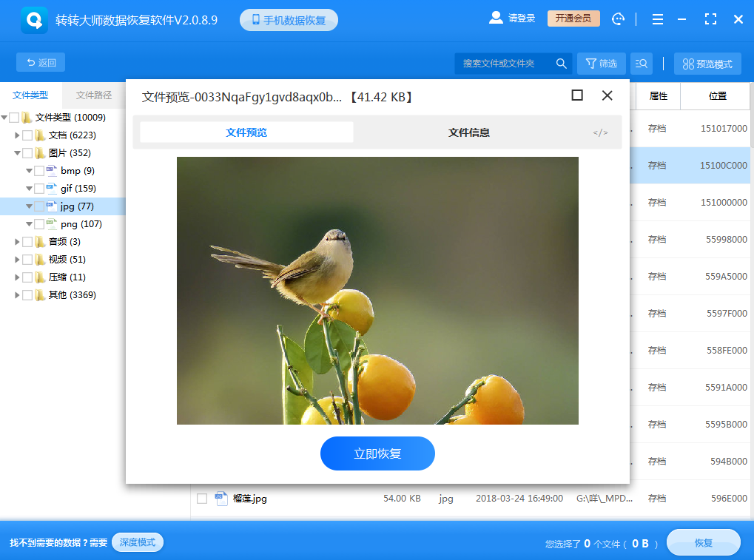The height and width of the screenshot is (560, 754).
Task: Open the 筛选 filter tool
Action: tap(601, 63)
